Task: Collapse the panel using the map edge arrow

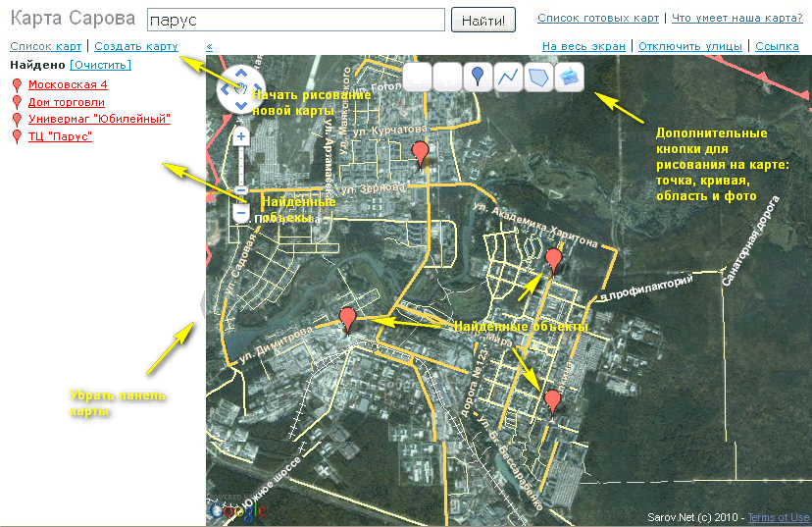Action: point(201,305)
